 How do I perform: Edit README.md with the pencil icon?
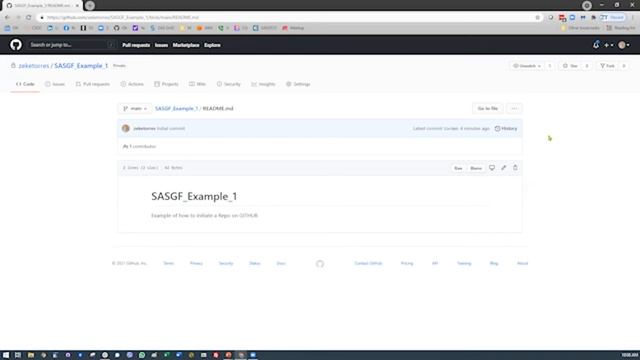click(x=504, y=168)
